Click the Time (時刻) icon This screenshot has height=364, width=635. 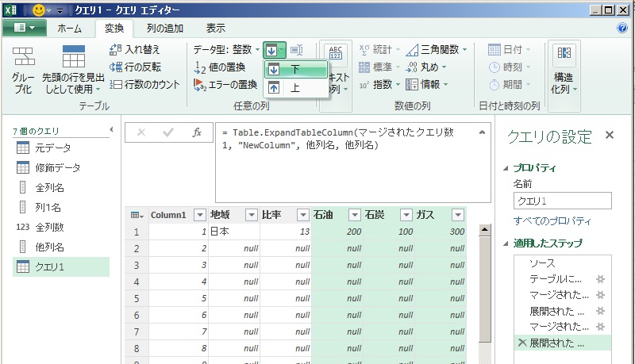[495, 67]
